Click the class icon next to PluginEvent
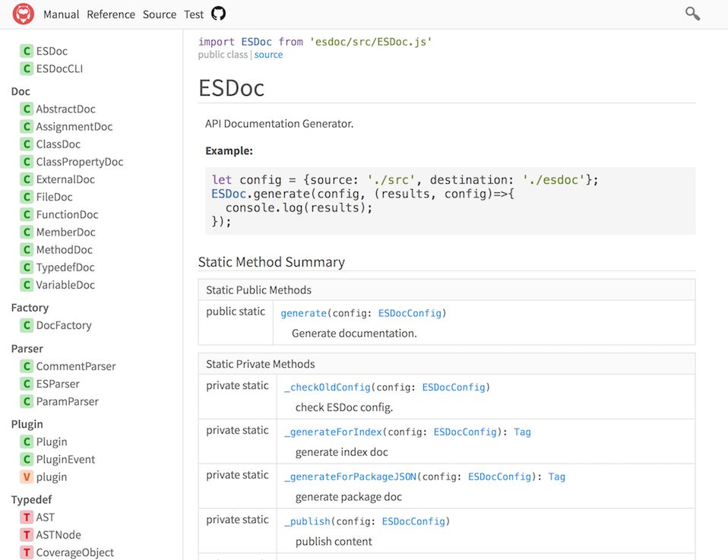The height and width of the screenshot is (560, 728). point(27,459)
